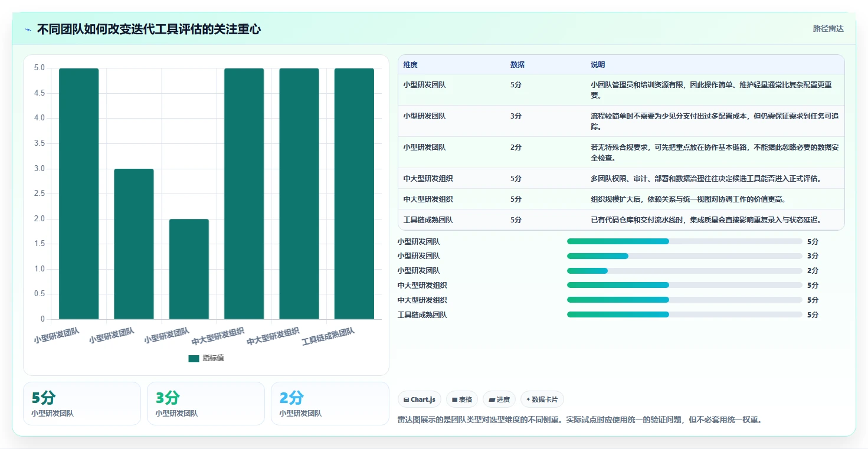The height and width of the screenshot is (449, 868).
Task: Click the 数据 column header
Action: point(517,65)
